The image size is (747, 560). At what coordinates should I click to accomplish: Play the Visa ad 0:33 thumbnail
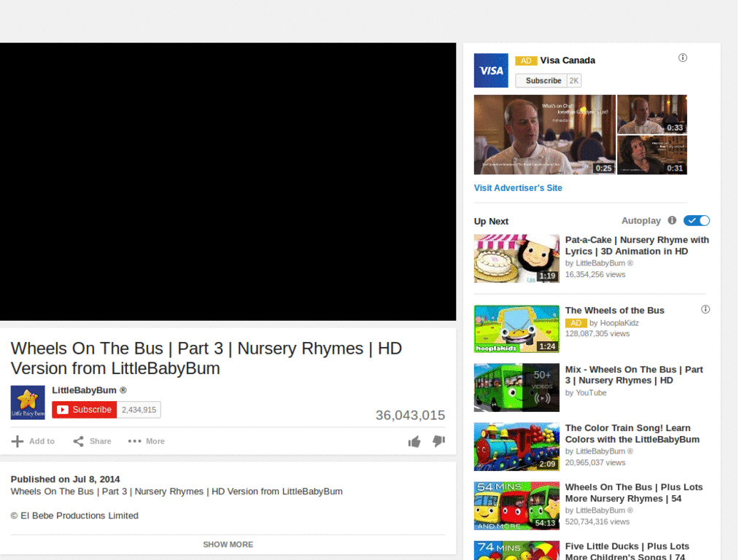(651, 114)
